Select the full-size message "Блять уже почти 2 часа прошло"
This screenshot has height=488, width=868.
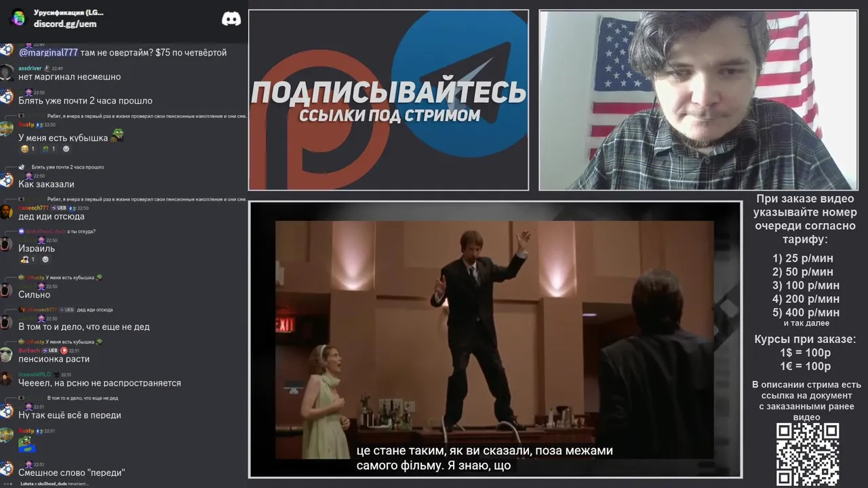(85, 100)
